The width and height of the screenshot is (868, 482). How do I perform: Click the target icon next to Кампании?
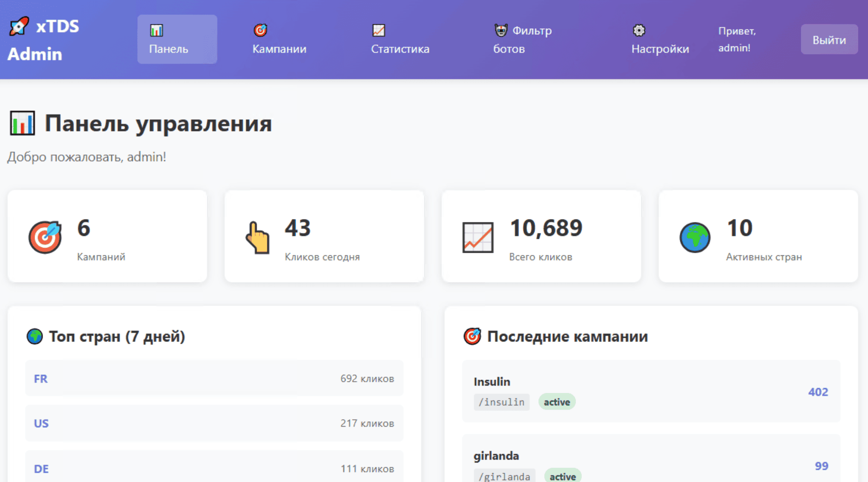pyautogui.click(x=260, y=30)
